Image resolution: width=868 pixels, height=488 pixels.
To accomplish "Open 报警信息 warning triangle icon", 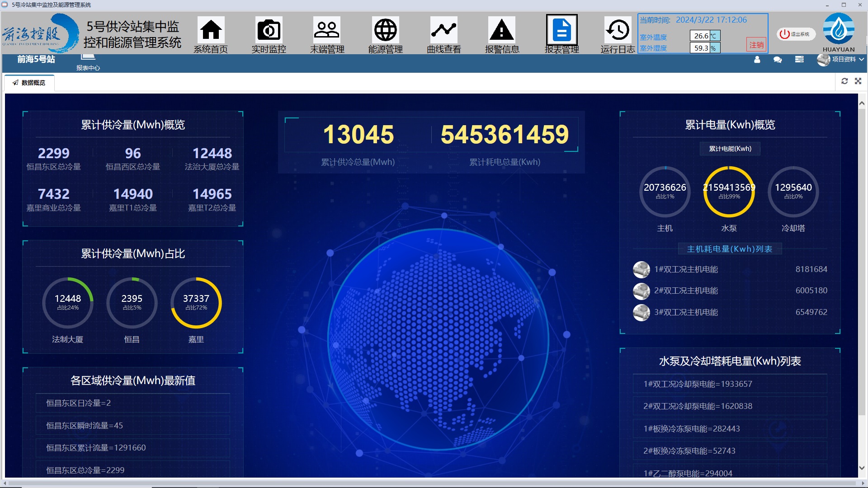I will 501,31.
